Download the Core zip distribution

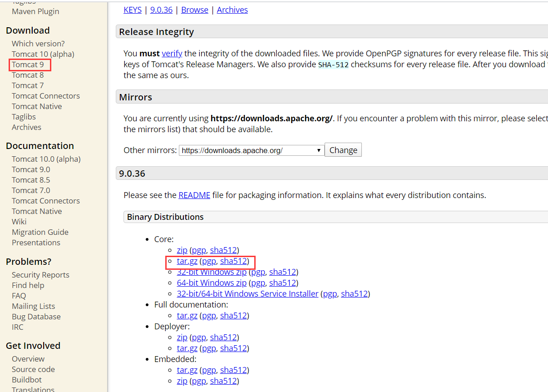[182, 250]
